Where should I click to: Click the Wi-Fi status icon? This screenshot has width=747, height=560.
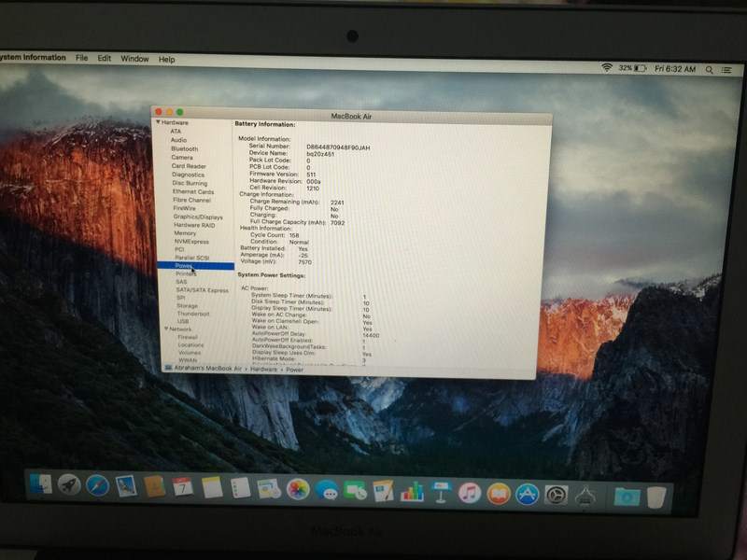pyautogui.click(x=606, y=67)
